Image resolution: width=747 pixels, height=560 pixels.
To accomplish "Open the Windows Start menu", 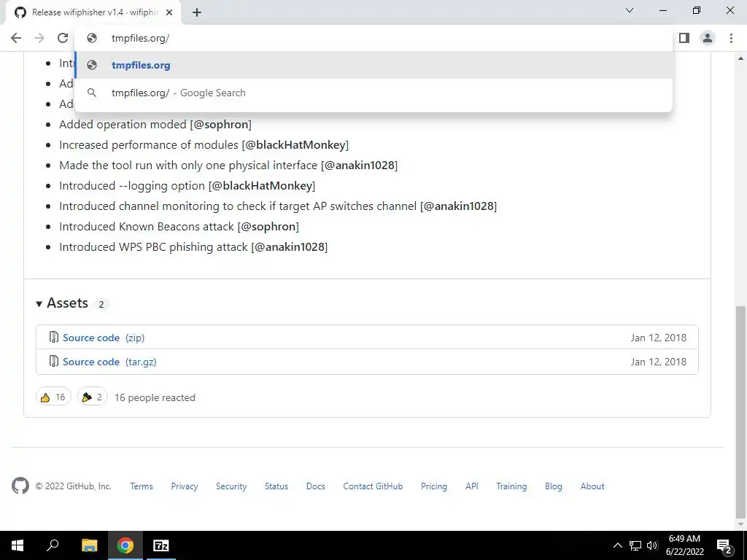I will coord(18,545).
